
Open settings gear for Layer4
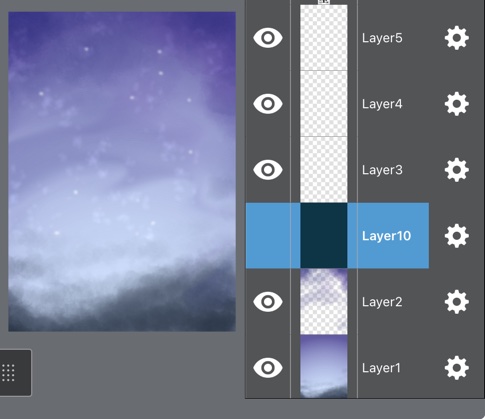coord(457,104)
